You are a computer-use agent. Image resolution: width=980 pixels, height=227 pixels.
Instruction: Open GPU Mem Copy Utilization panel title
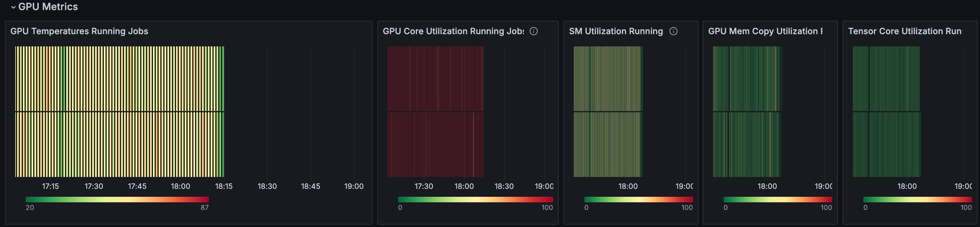765,31
